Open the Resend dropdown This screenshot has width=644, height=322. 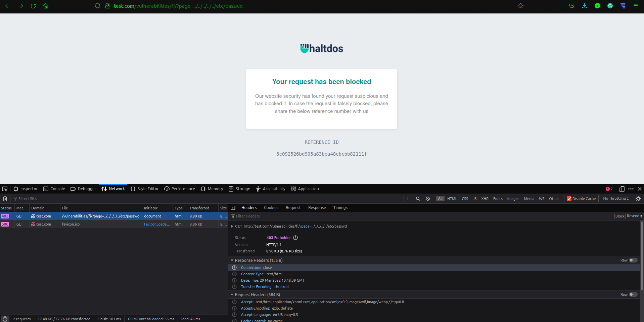coord(635,216)
